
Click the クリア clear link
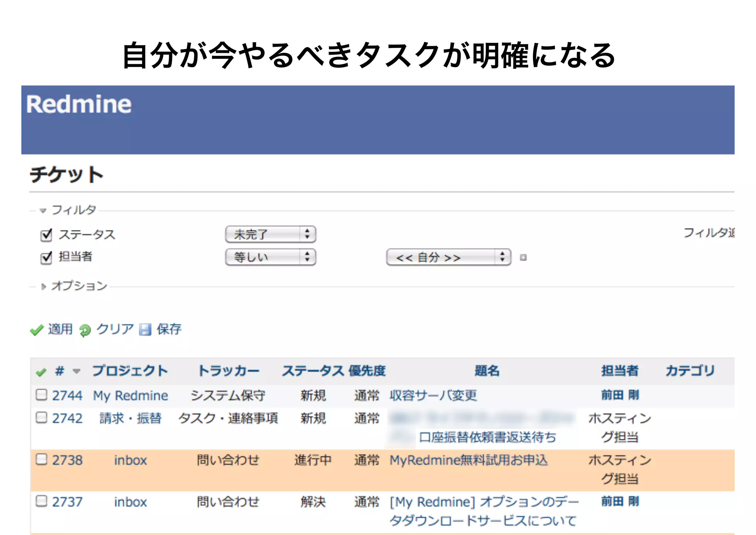(x=115, y=329)
